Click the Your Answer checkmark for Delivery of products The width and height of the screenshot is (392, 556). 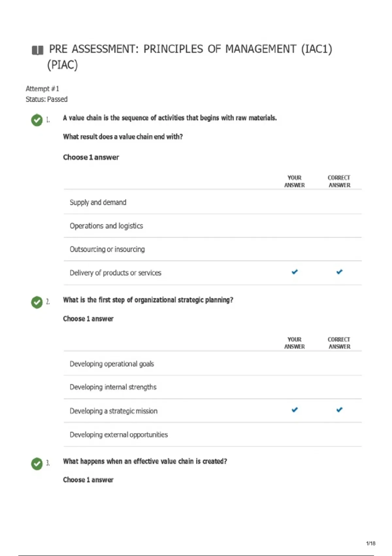click(x=295, y=272)
